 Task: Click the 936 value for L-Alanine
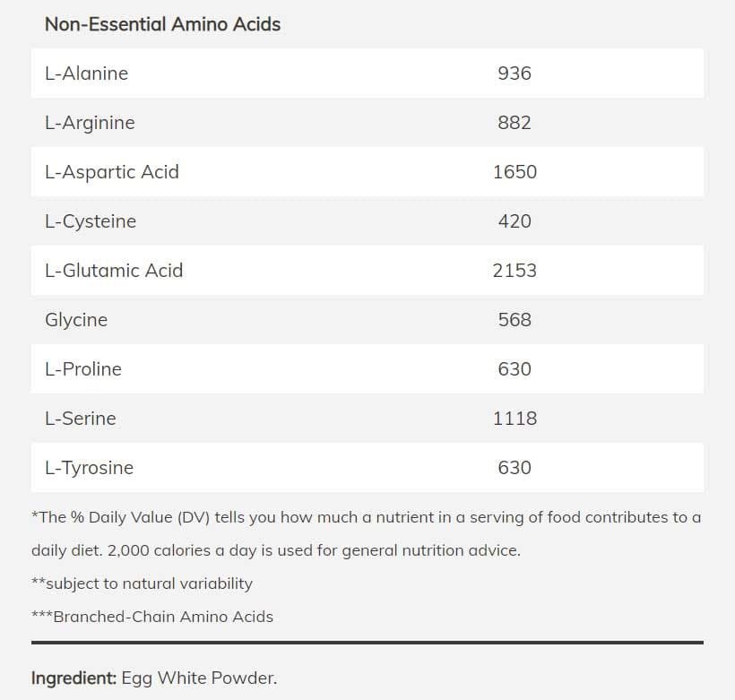point(514,73)
